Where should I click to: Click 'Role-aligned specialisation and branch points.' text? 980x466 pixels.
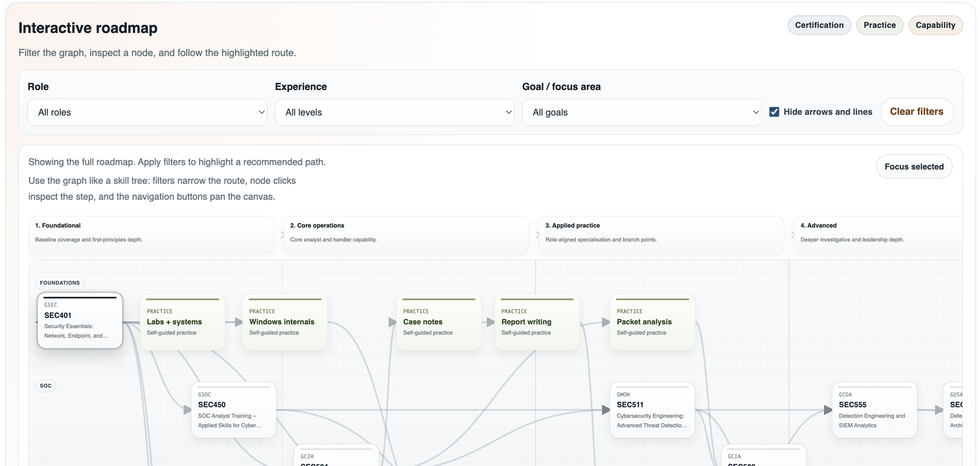click(x=601, y=240)
